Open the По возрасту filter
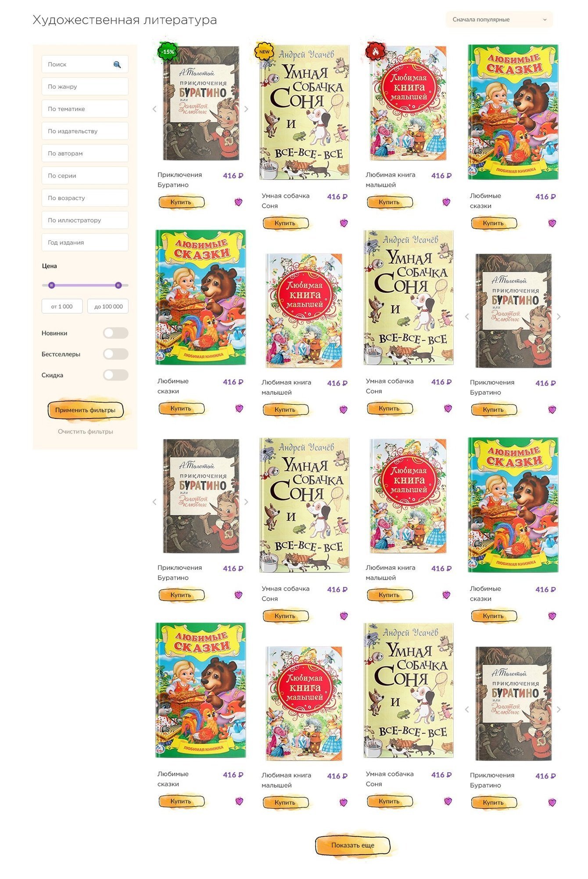588x879 pixels. pos(85,198)
